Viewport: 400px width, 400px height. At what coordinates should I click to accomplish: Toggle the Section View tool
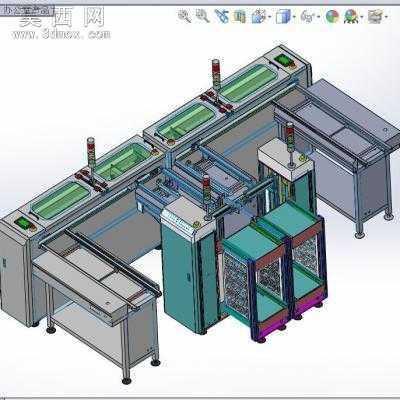click(239, 16)
